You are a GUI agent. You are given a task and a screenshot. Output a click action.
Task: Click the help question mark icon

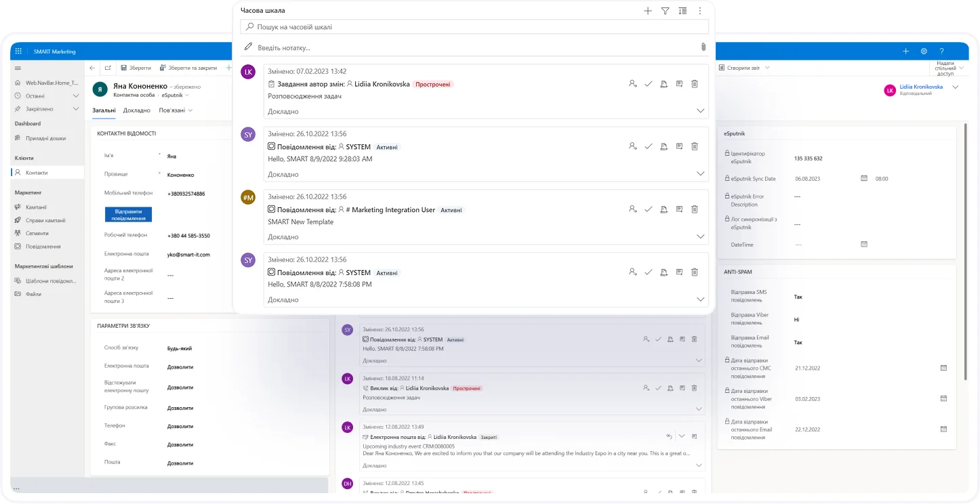[x=941, y=51]
